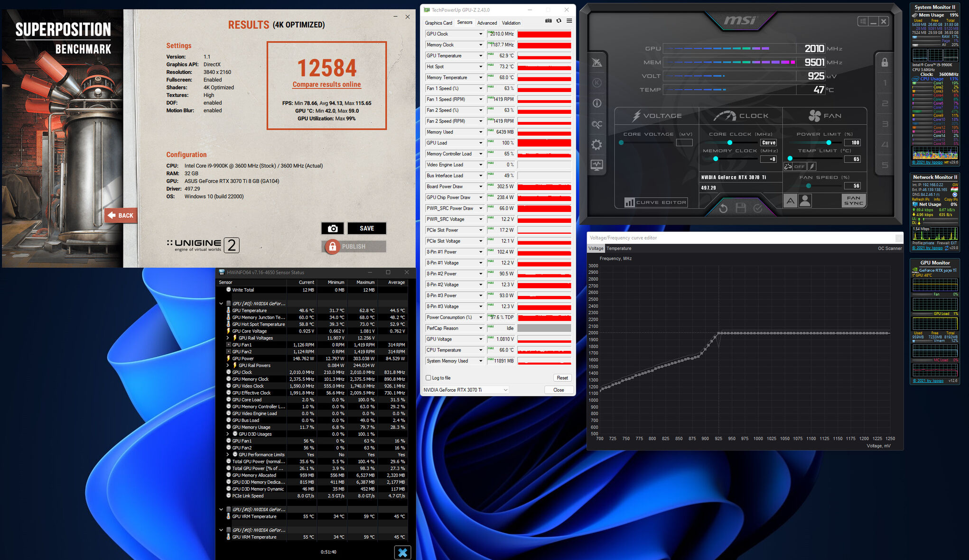Image resolution: width=969 pixels, height=560 pixels.
Task: Toggle auto fan speed 'A' button
Action: tap(790, 201)
